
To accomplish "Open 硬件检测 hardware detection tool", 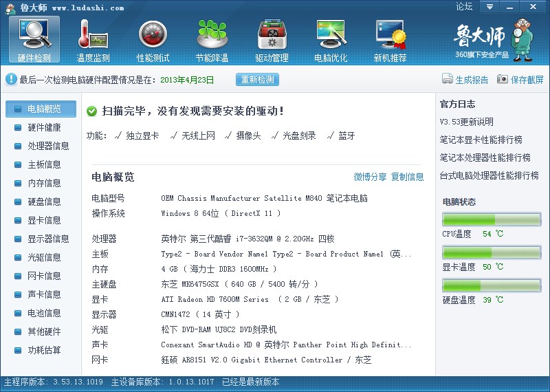I will coord(34,40).
